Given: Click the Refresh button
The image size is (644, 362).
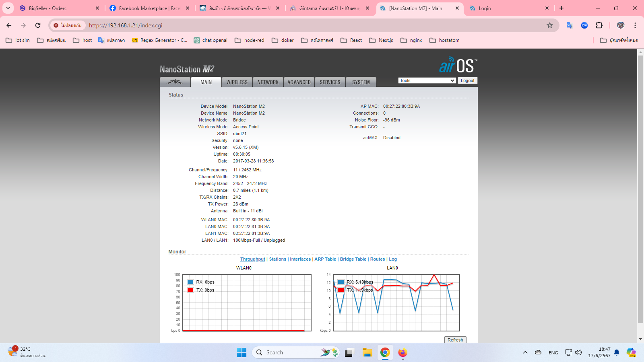Looking at the screenshot, I should tap(455, 340).
